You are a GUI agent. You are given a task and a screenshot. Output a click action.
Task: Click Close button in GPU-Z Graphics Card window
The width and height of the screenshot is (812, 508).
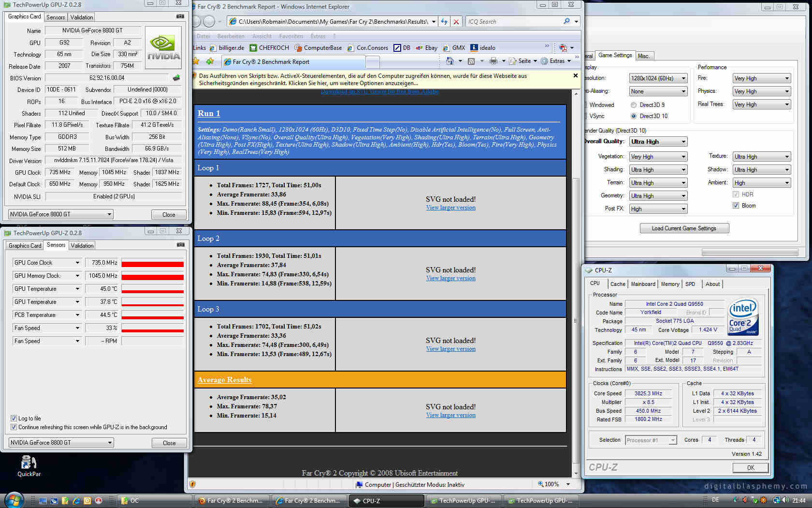(169, 214)
